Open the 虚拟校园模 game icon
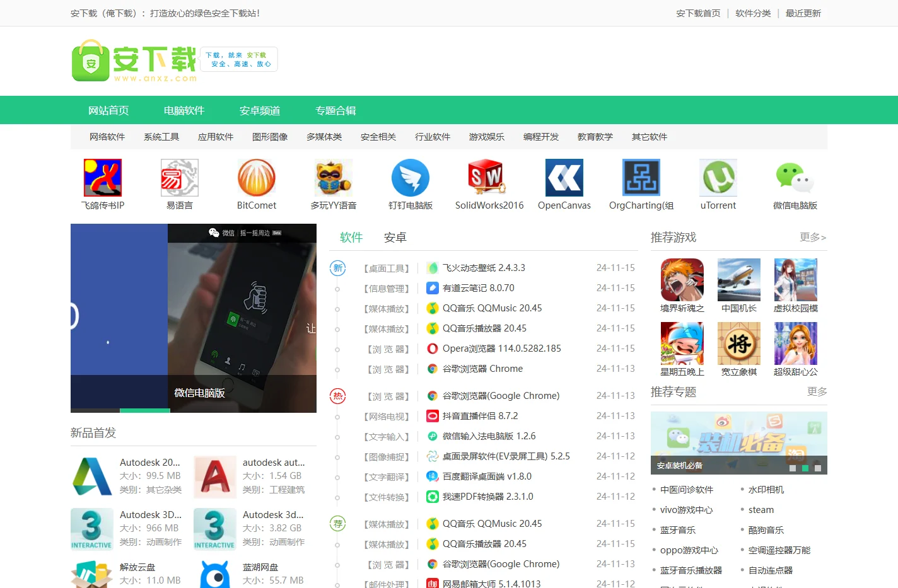The width and height of the screenshot is (898, 588). coord(796,280)
